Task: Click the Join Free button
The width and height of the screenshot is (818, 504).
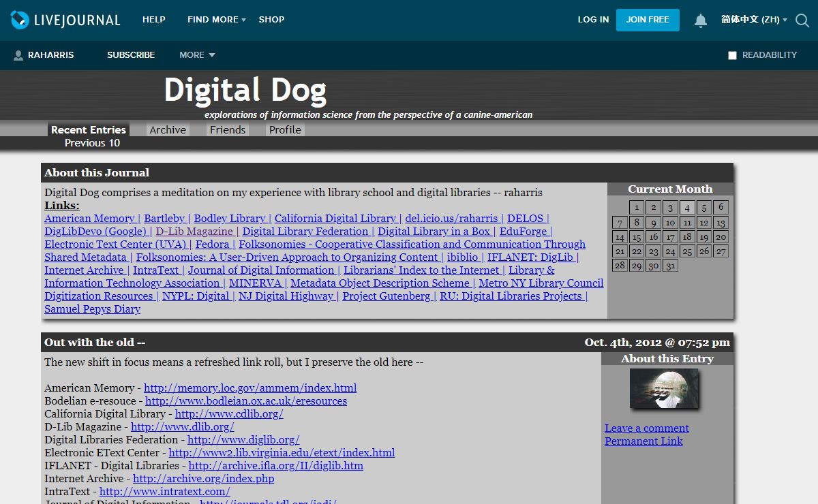Action: click(648, 20)
